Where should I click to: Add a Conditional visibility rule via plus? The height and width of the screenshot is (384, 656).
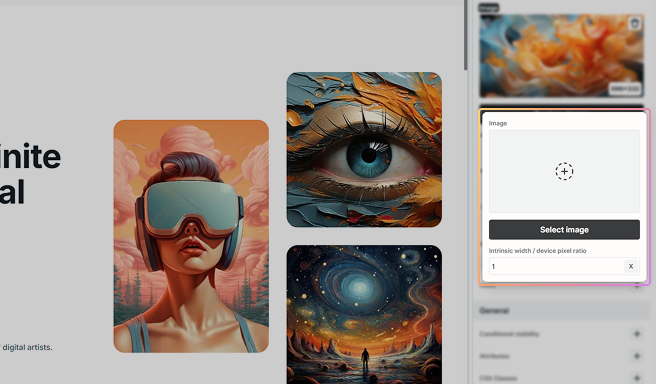(x=637, y=334)
